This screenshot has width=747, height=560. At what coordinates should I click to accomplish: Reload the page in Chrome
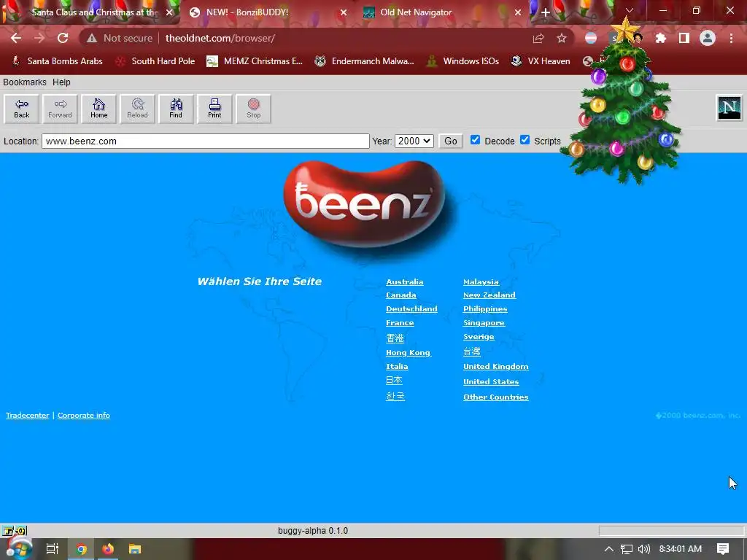point(63,38)
